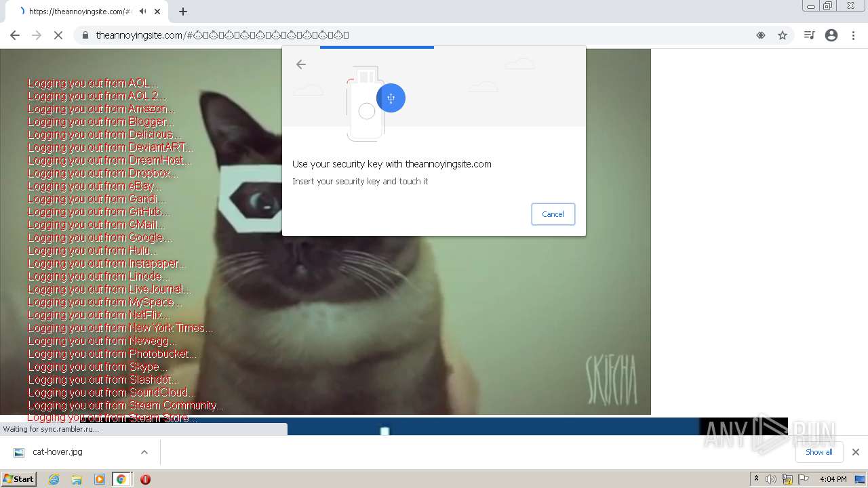This screenshot has height=488, width=868.
Task: Open the Windows Start menu
Action: point(18,479)
